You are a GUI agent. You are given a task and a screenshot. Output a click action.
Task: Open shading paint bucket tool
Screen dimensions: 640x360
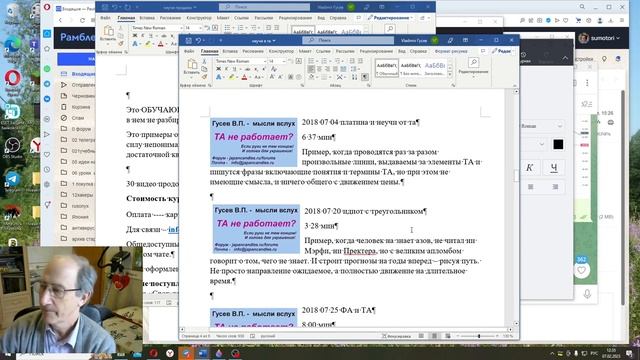coord(312,77)
